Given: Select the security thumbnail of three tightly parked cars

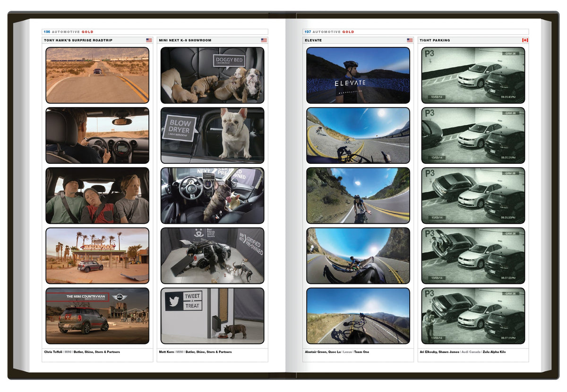Looking at the screenshot, I should (473, 196).
